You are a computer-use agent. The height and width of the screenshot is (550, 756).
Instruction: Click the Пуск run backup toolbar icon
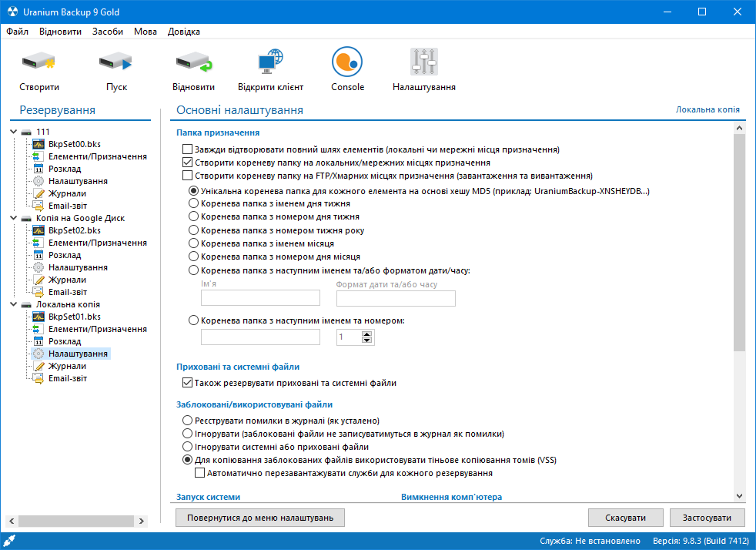pyautogui.click(x=115, y=62)
